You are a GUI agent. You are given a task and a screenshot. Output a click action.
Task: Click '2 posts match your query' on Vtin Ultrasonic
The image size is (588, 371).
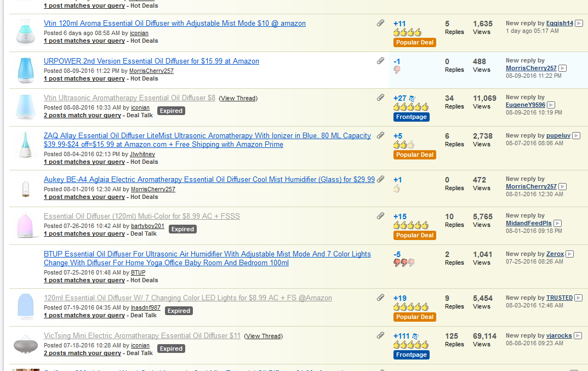pos(83,115)
